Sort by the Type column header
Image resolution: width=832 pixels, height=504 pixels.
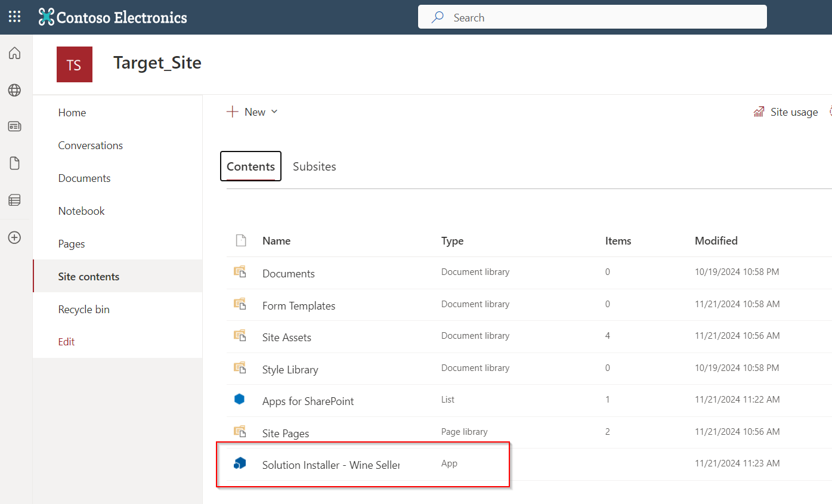point(453,241)
